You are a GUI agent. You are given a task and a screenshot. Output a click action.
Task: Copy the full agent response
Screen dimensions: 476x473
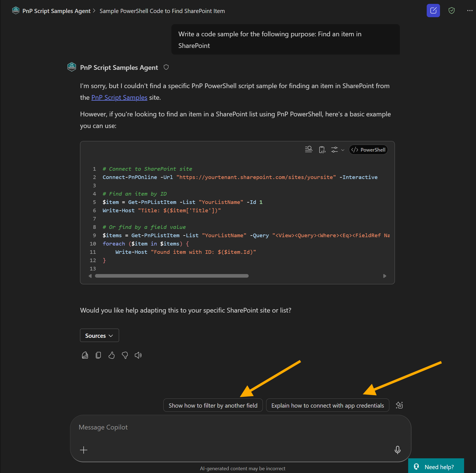98,355
